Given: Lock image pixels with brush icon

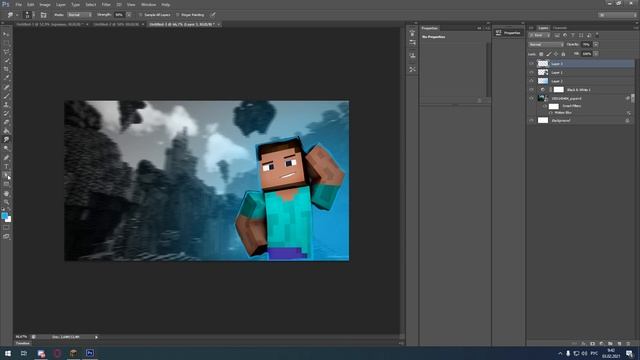Looking at the screenshot, I should click(549, 54).
